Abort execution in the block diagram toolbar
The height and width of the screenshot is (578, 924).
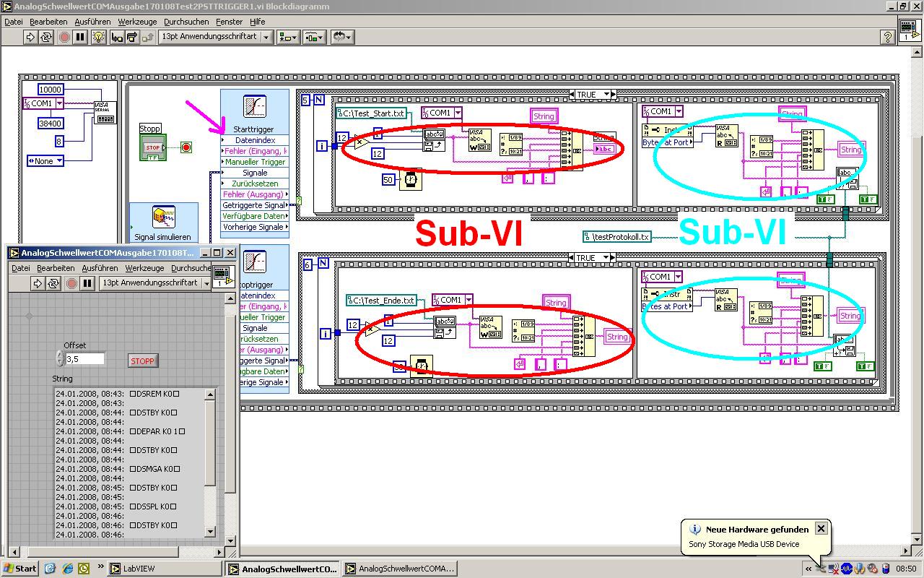pos(64,37)
